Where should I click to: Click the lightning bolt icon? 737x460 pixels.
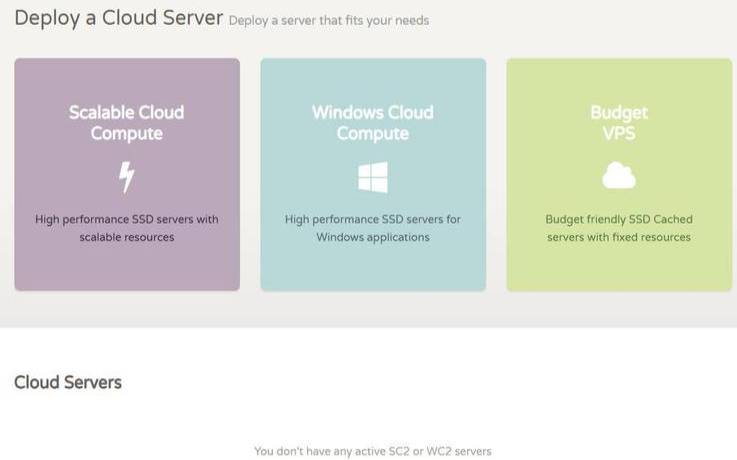pyautogui.click(x=127, y=177)
